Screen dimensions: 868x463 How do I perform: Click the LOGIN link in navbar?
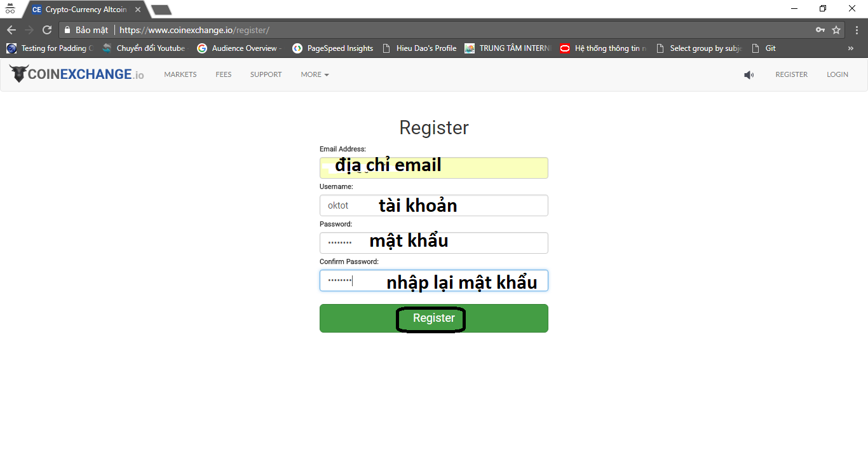tap(837, 74)
